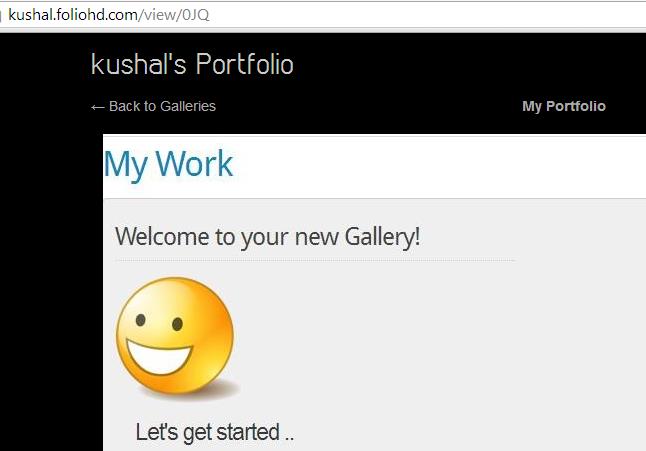This screenshot has height=451, width=646.
Task: Click the black left margin beside the gallery
Action: 50,300
